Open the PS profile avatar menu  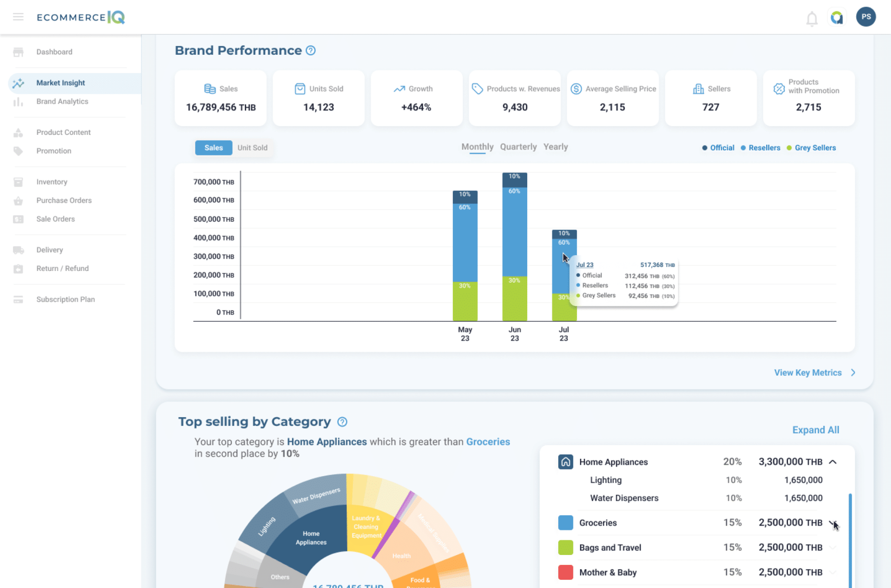866,17
